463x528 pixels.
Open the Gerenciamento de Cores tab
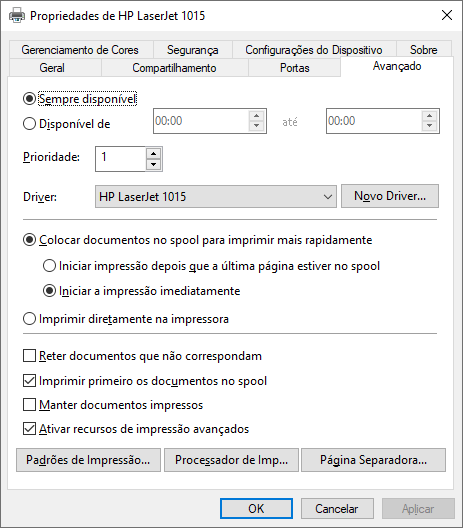point(80,50)
